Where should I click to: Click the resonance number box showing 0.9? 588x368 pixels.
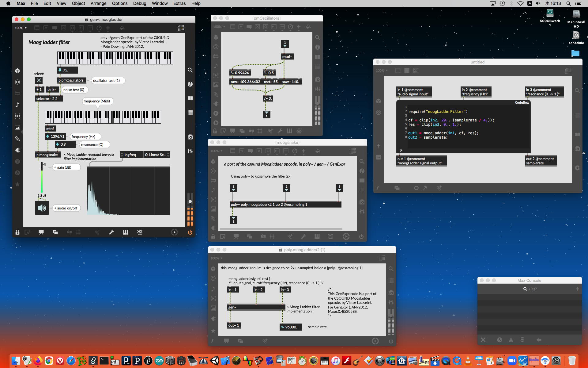click(x=65, y=144)
